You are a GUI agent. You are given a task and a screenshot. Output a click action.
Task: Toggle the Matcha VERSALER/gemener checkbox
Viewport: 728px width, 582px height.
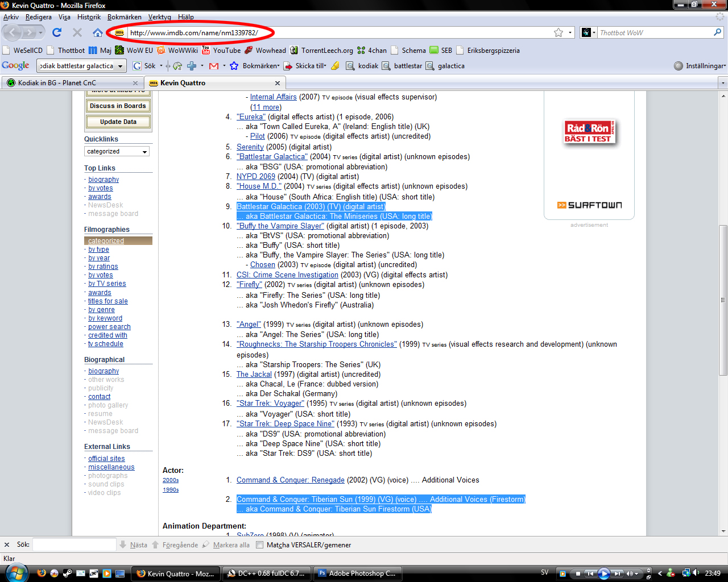(259, 544)
